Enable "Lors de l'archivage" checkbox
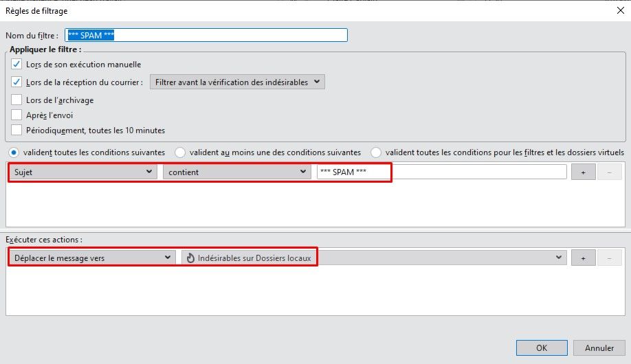Viewport: 631px width, 364px height. 16,100
